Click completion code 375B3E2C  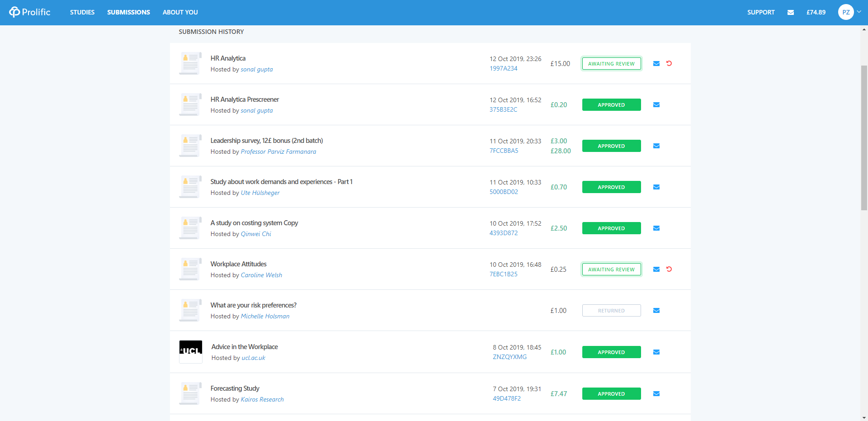[x=504, y=110]
